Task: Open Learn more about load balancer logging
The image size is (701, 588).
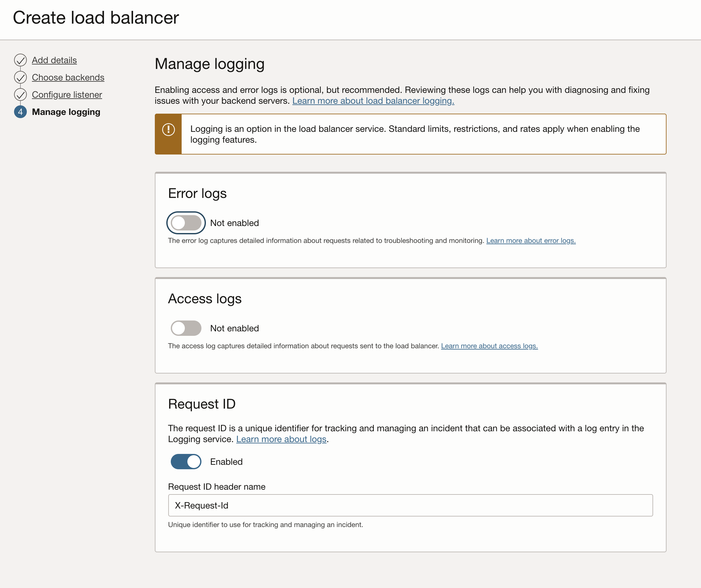Action: click(373, 101)
